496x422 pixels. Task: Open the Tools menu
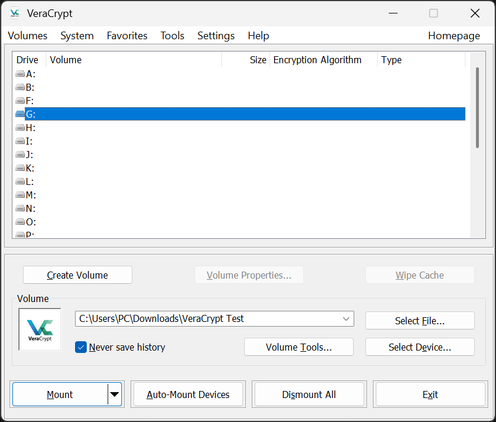(172, 35)
